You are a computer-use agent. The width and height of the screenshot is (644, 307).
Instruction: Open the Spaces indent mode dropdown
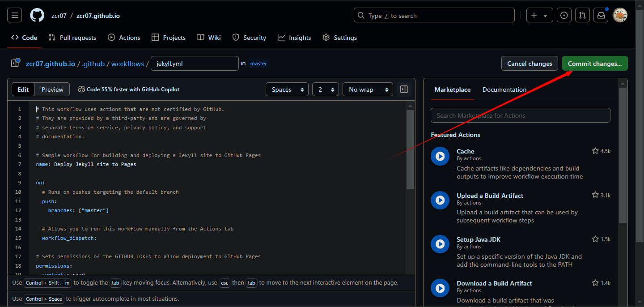(x=287, y=90)
